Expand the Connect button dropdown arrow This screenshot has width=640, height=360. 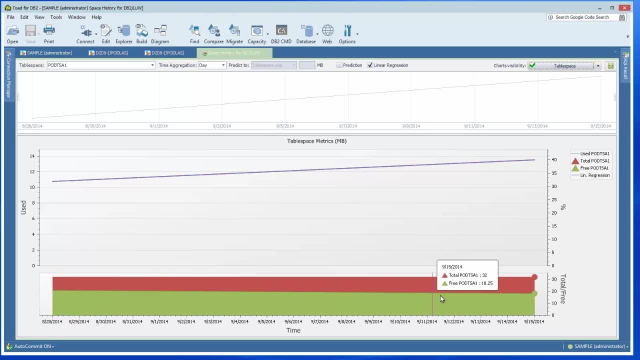[96, 34]
